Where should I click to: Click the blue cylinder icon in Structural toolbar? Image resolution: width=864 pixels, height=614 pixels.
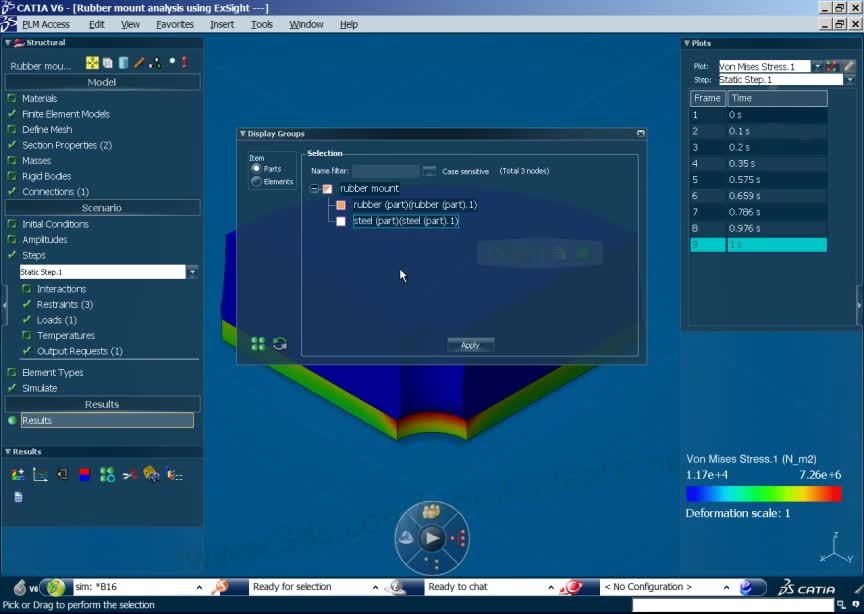point(123,63)
